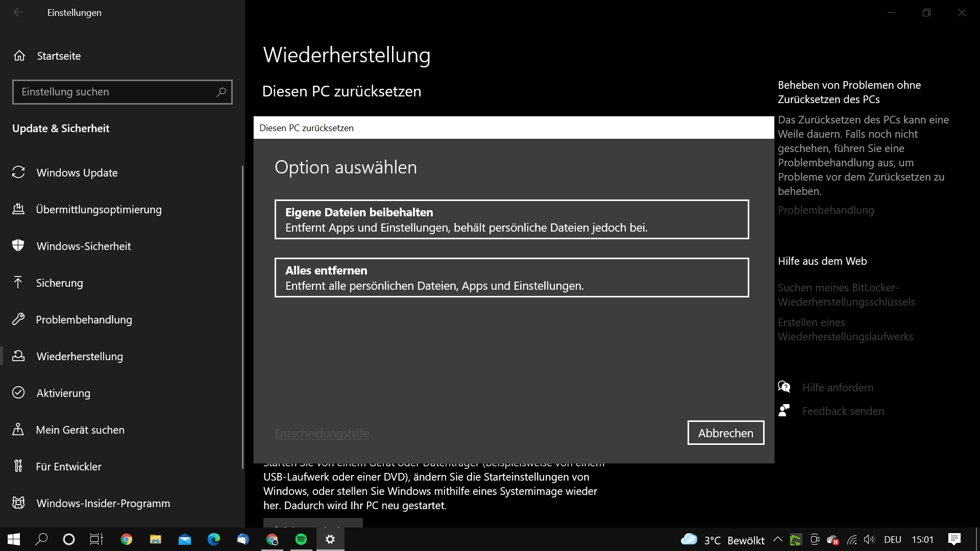Click the Windows Update refresh icon
The width and height of the screenshot is (980, 551).
19,172
